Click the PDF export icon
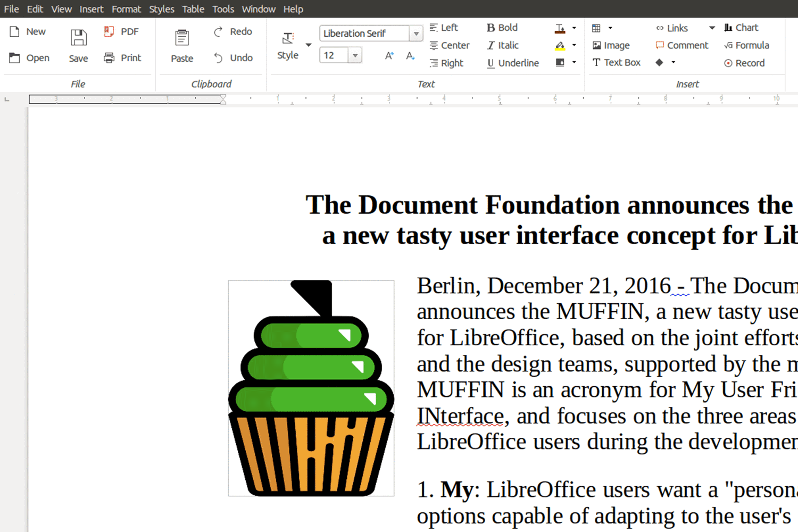The width and height of the screenshot is (798, 532). (109, 32)
